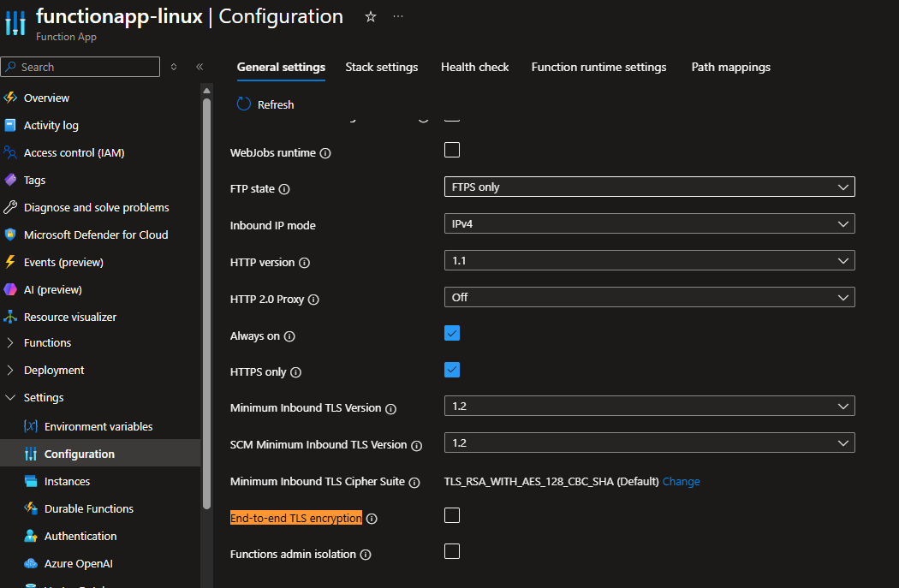Viewport: 899px width, 588px height.
Task: Click the Events (preview) bolt icon
Action: tap(10, 262)
